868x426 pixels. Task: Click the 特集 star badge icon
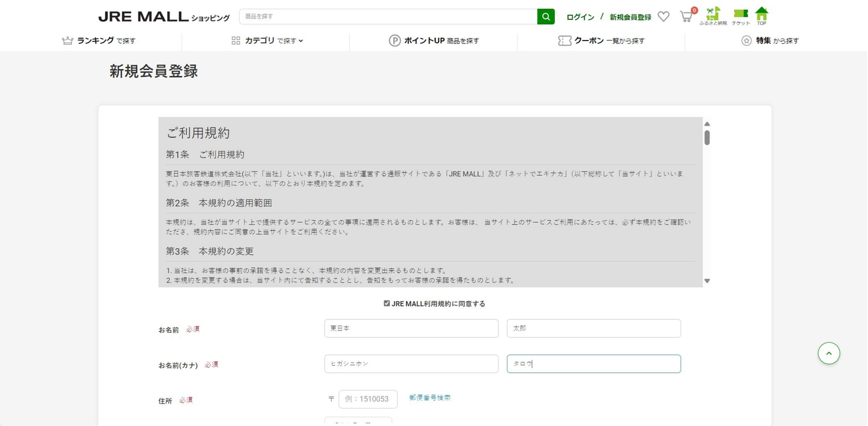tap(746, 41)
